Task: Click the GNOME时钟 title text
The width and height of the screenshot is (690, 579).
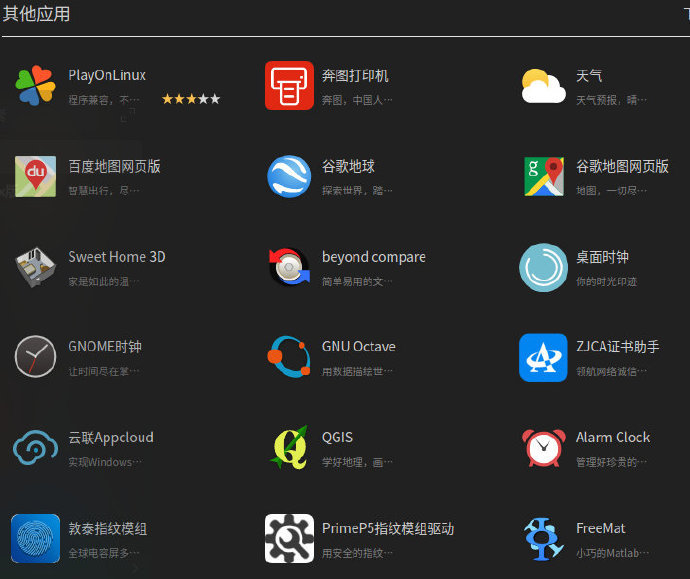Action: (105, 347)
